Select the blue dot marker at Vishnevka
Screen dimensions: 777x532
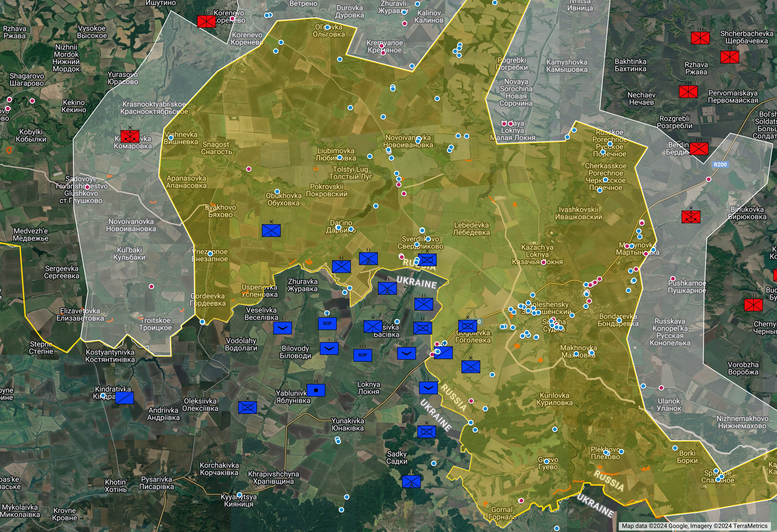coord(171,138)
